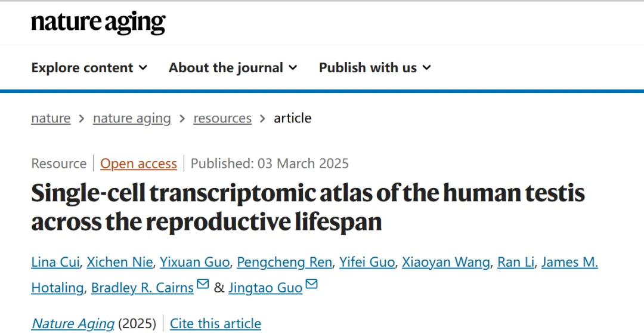The height and width of the screenshot is (333, 644).
Task: Select author Xichen Nie
Action: coord(120,262)
